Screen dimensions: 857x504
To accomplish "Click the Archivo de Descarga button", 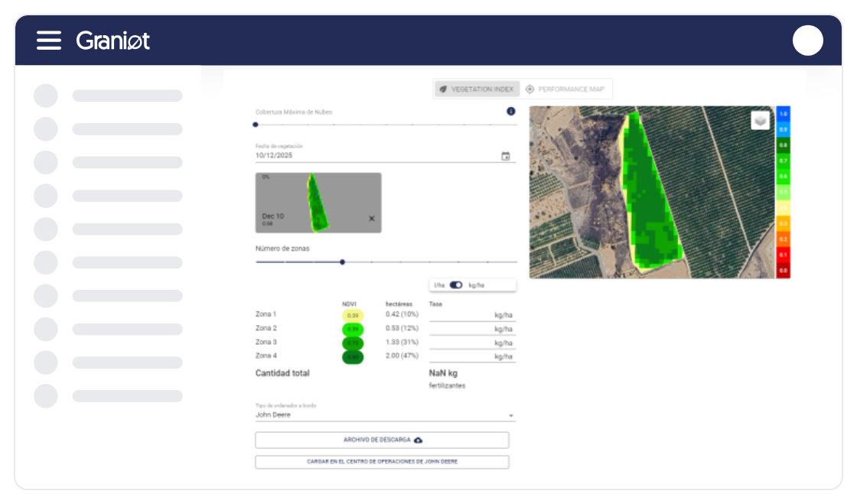I will [382, 441].
